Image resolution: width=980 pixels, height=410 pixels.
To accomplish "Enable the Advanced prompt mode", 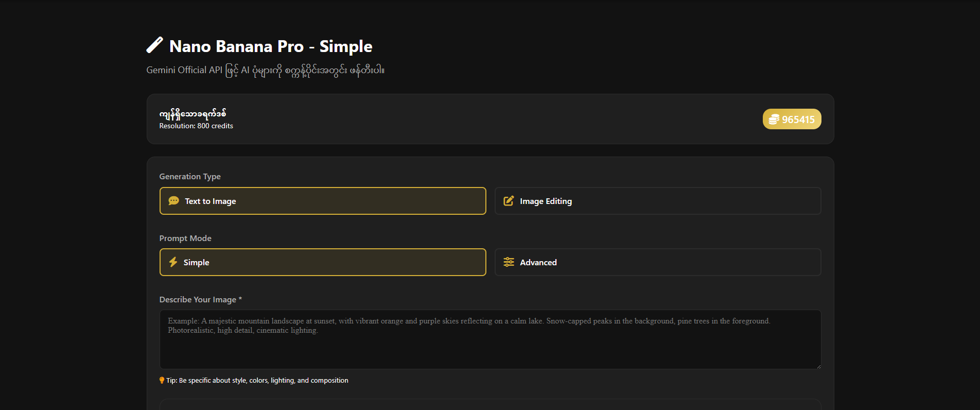I will coord(657,262).
